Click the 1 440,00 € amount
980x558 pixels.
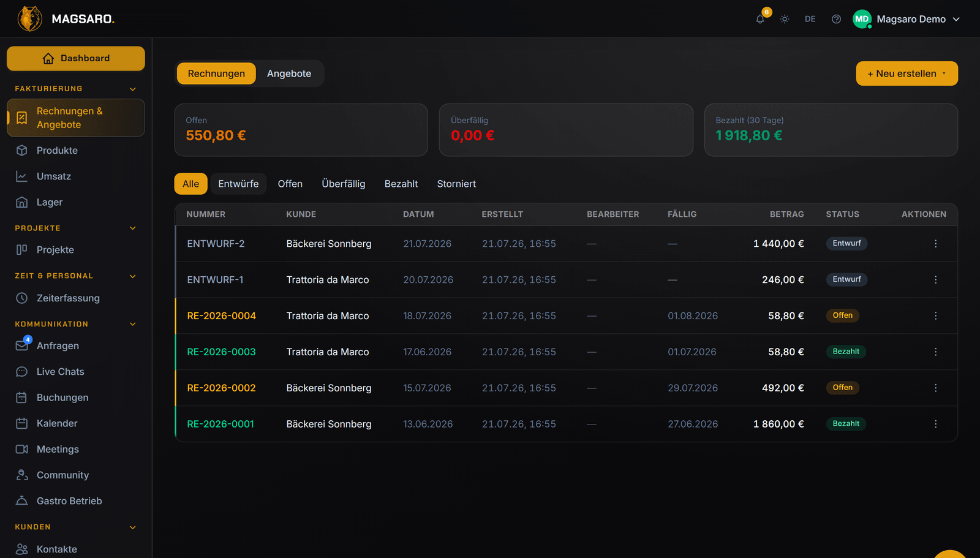(x=778, y=244)
